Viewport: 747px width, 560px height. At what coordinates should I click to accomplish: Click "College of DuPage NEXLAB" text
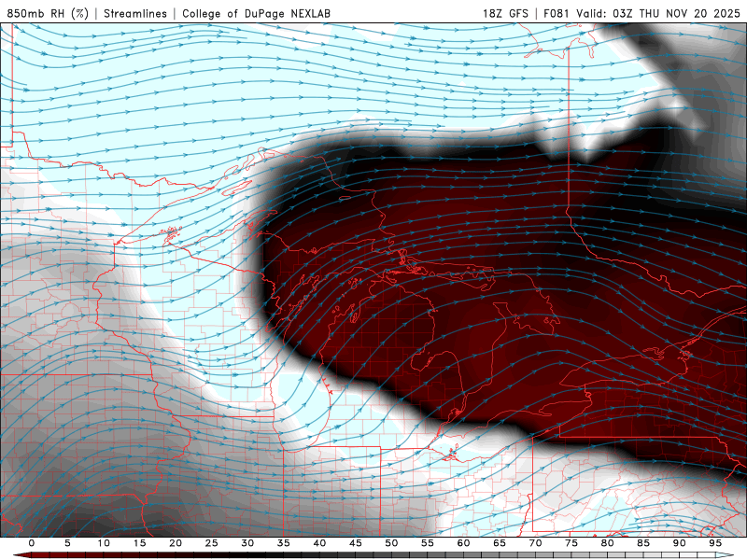pyautogui.click(x=256, y=13)
